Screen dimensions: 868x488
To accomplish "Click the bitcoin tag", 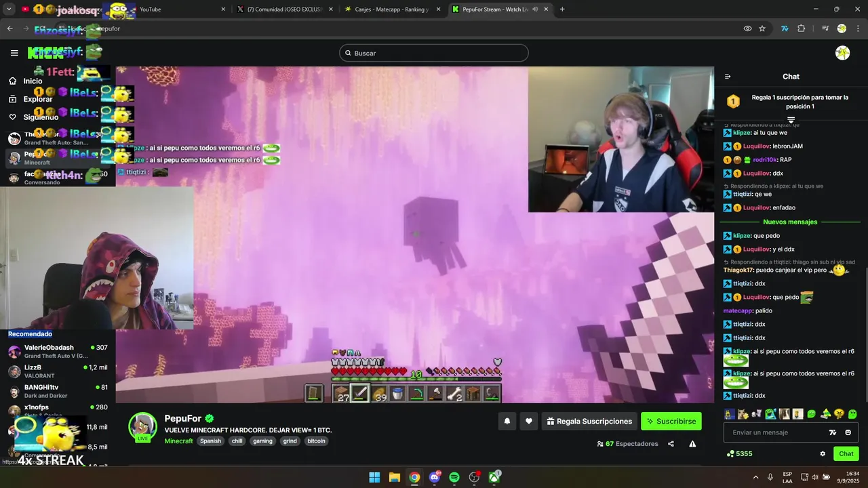I will [316, 441].
